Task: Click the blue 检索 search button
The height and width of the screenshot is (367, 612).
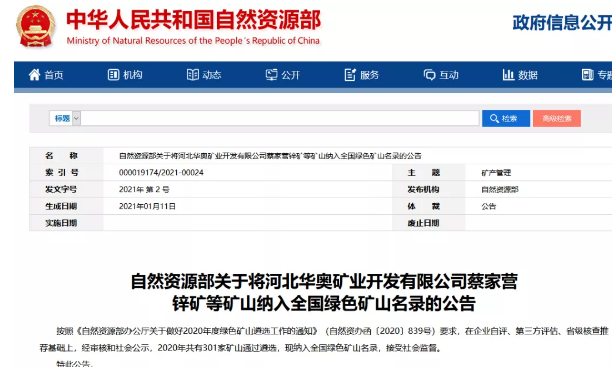Action: click(506, 118)
